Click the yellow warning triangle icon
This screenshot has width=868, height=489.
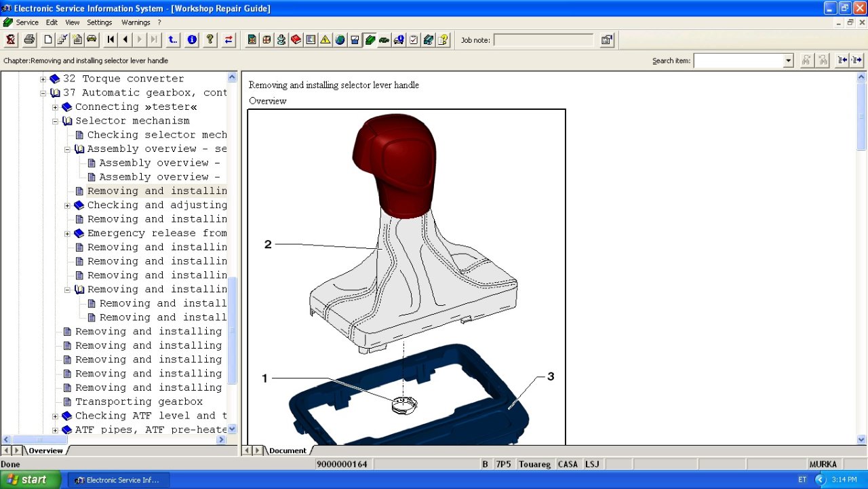pyautogui.click(x=325, y=40)
